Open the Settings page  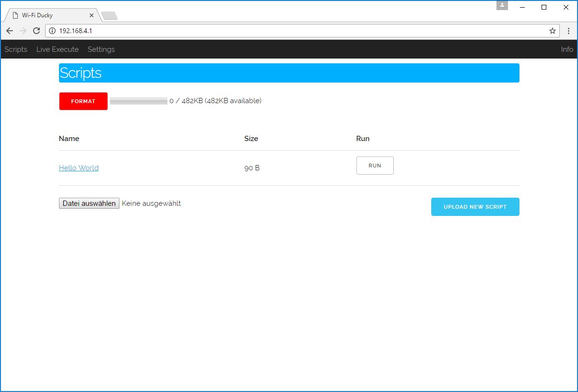click(x=101, y=49)
